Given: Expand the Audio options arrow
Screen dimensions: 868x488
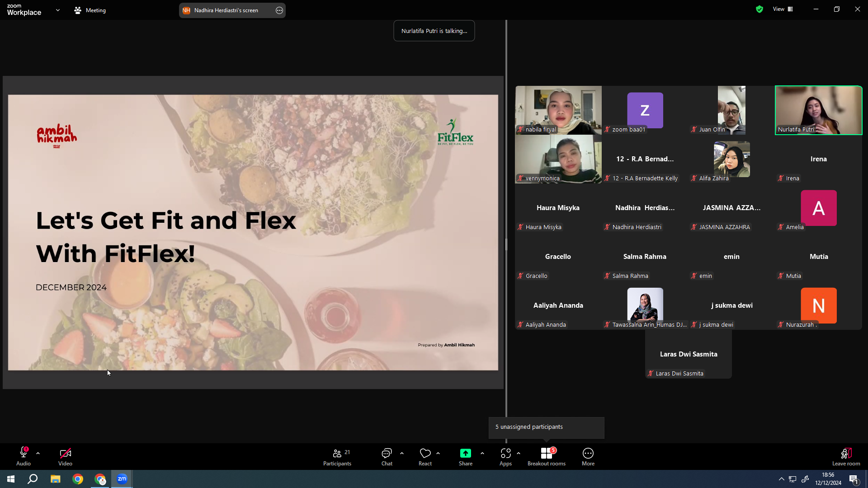Looking at the screenshot, I should pyautogui.click(x=38, y=453).
